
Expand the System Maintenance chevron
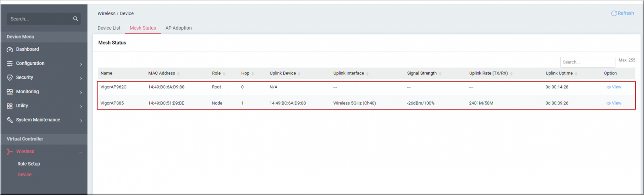pyautogui.click(x=81, y=120)
